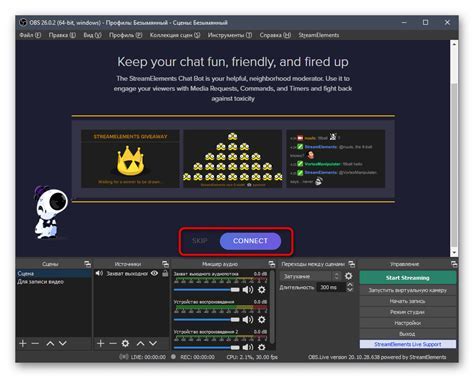Viewport: 474px width, 378px height.
Task: Toggle the lock on Захват выходного source
Action: 165,273
